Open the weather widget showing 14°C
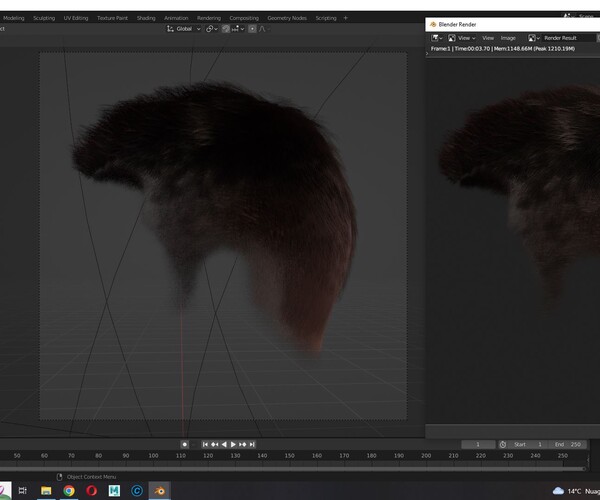 575,491
